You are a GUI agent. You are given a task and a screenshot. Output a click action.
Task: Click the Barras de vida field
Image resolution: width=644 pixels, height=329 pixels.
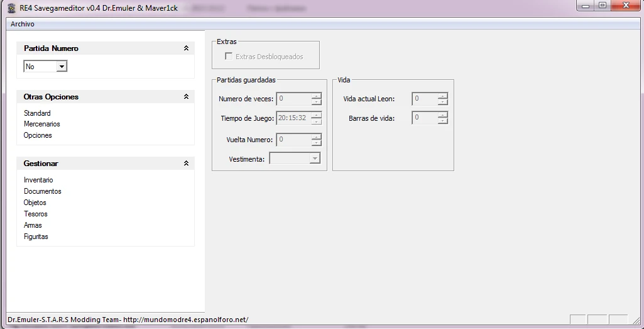pos(425,118)
